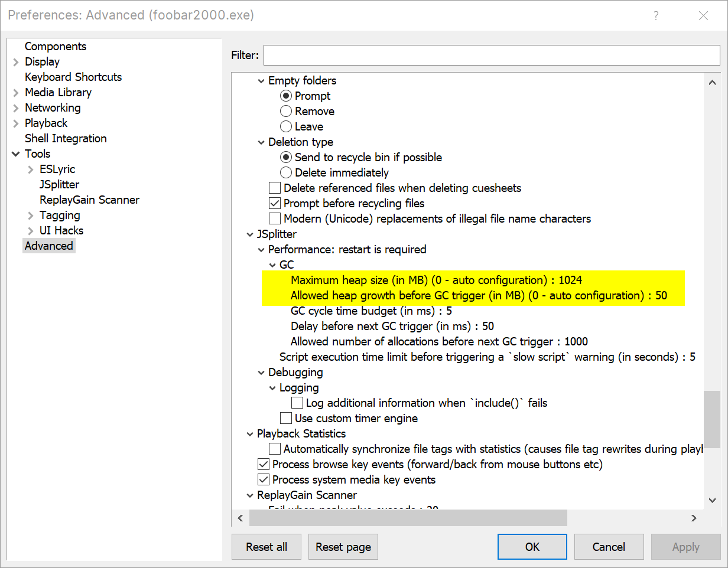This screenshot has height=568, width=728.
Task: Collapse the Deletion type group
Action: (x=261, y=142)
